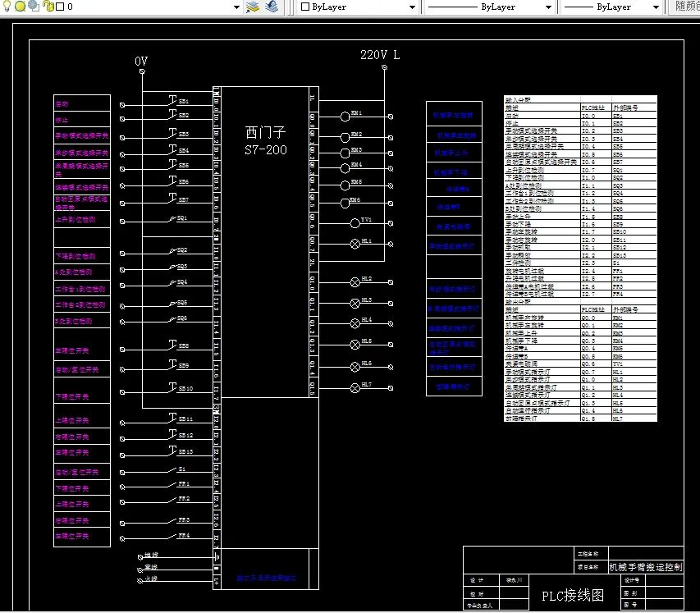Screen dimensions: 700x613
Task: Toggle layer 0 on/off light bulb
Action: tap(8, 7)
